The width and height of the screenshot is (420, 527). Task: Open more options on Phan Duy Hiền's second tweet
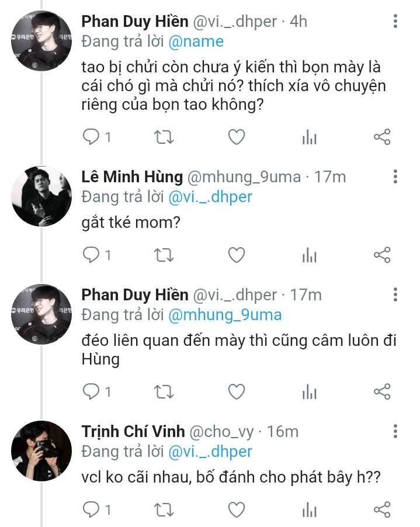pos(395,295)
